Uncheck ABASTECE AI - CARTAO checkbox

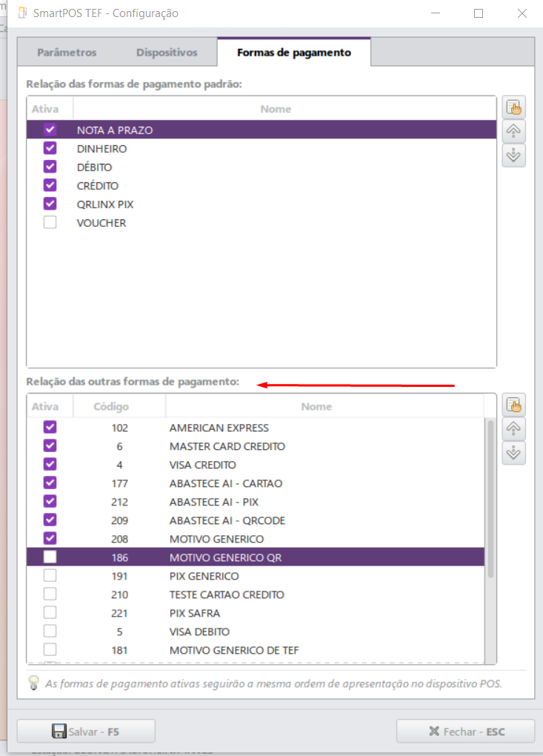tap(50, 483)
